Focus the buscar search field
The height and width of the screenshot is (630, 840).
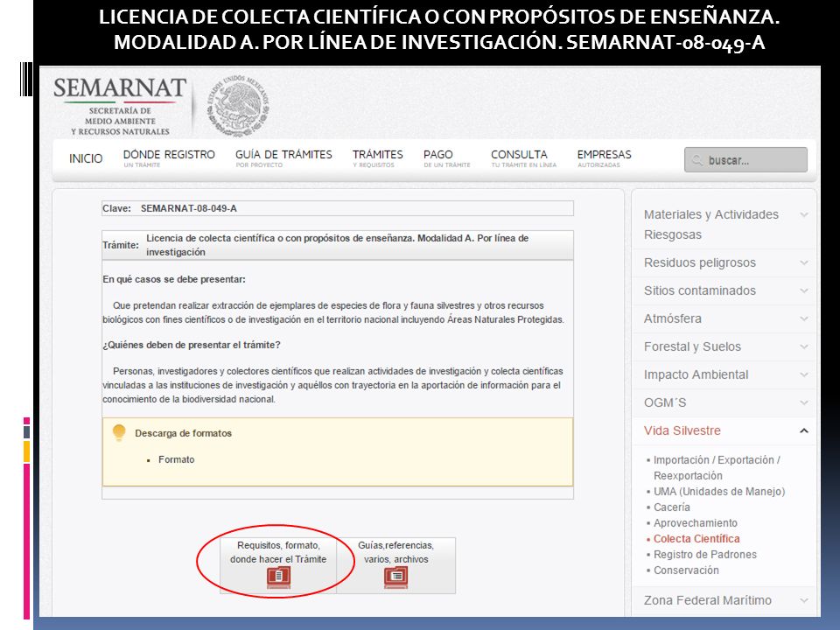pyautogui.click(x=745, y=159)
